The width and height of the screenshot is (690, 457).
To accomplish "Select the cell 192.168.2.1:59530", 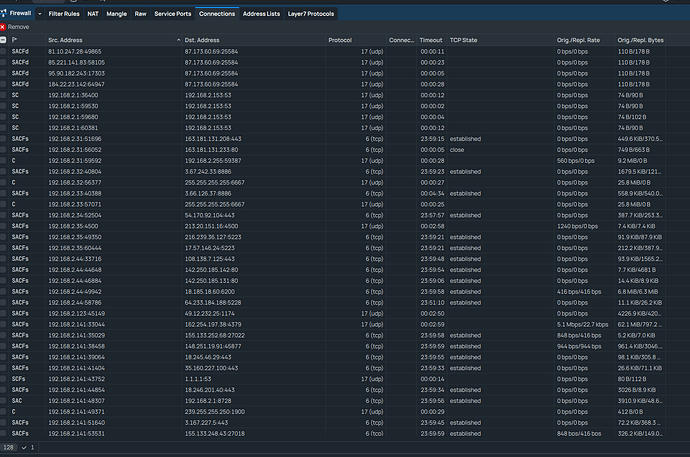I will 73,106.
